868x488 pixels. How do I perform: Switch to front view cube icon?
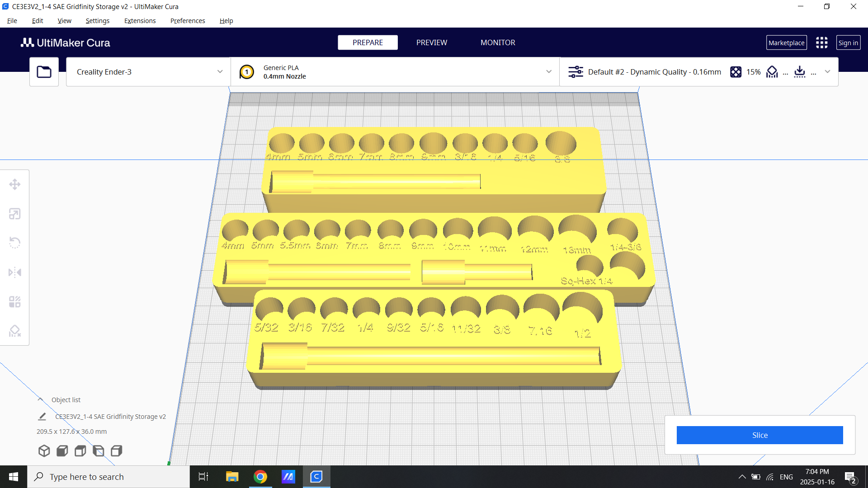62,450
